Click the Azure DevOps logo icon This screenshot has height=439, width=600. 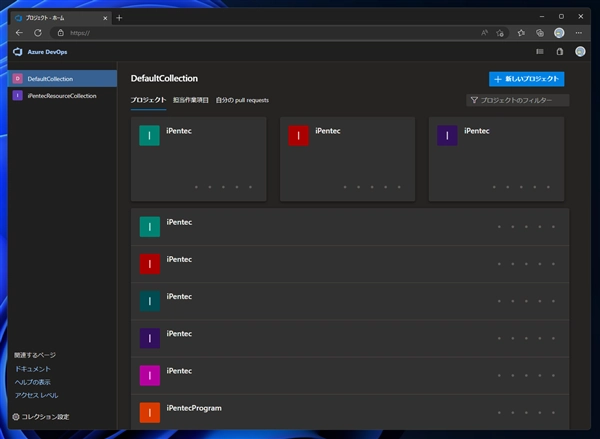pyautogui.click(x=18, y=52)
